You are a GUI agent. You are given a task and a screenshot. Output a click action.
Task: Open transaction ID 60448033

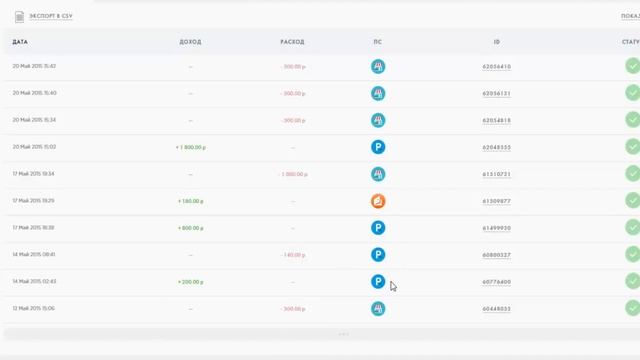click(496, 309)
